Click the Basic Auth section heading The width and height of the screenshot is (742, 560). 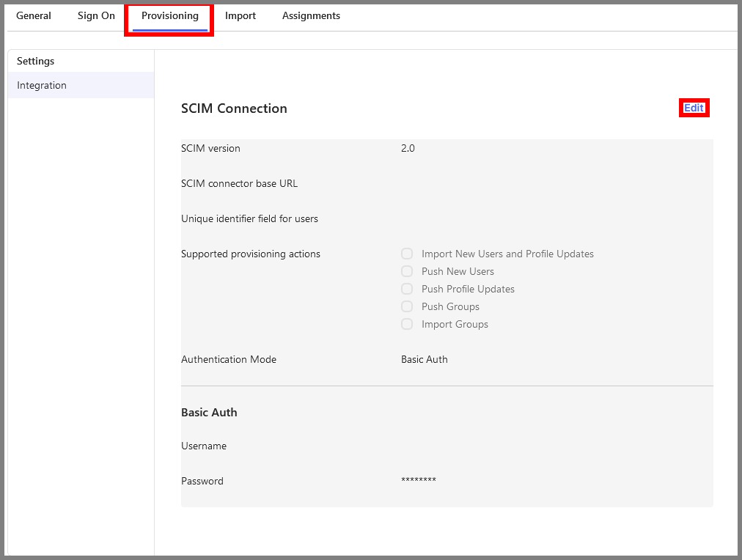pos(209,412)
